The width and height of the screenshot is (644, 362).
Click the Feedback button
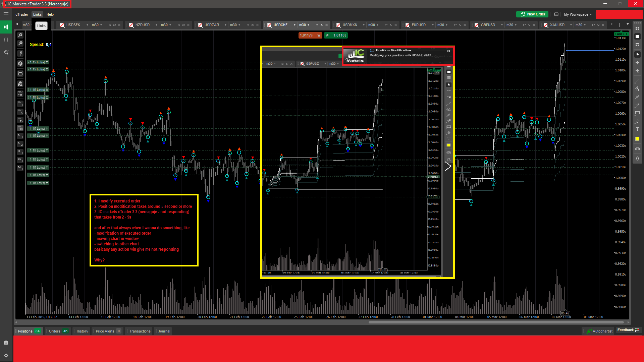point(628,330)
